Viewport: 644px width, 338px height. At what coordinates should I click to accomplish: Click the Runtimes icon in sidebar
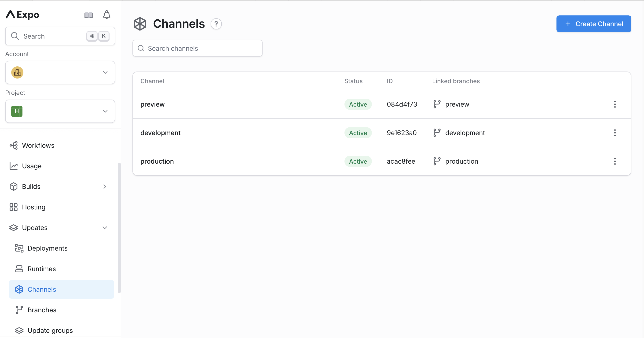tap(19, 269)
